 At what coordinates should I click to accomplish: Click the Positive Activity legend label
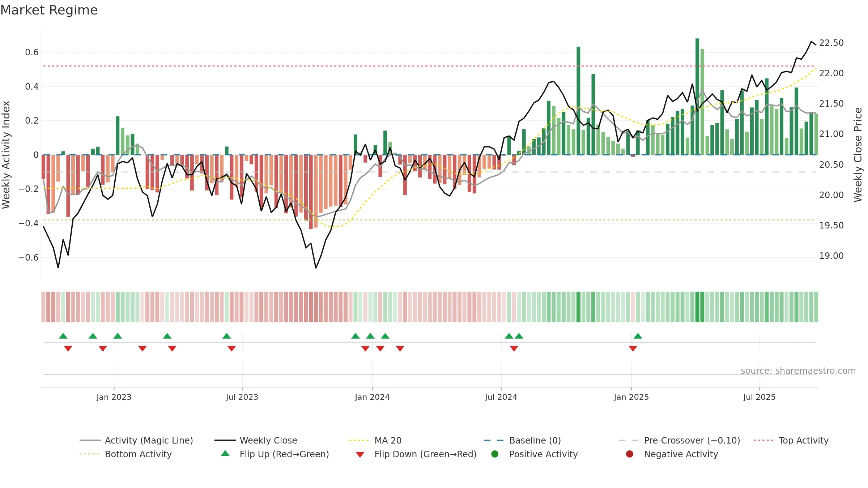coord(544,454)
